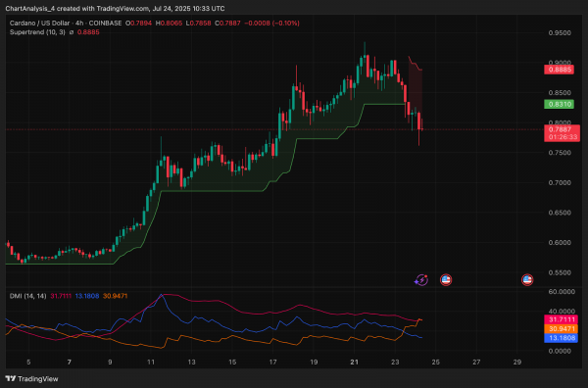This screenshot has width=588, height=388.
Task: Click the TradingView logo at bottom left
Action: point(32,378)
